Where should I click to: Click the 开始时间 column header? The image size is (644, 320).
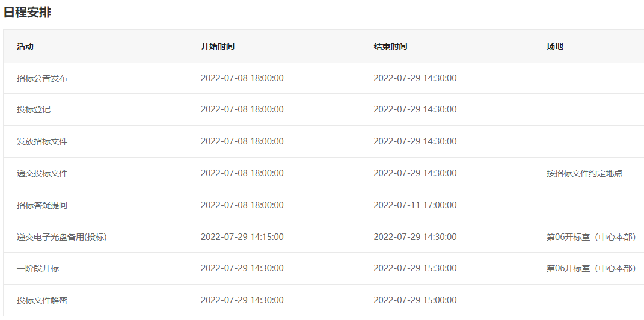[218, 46]
